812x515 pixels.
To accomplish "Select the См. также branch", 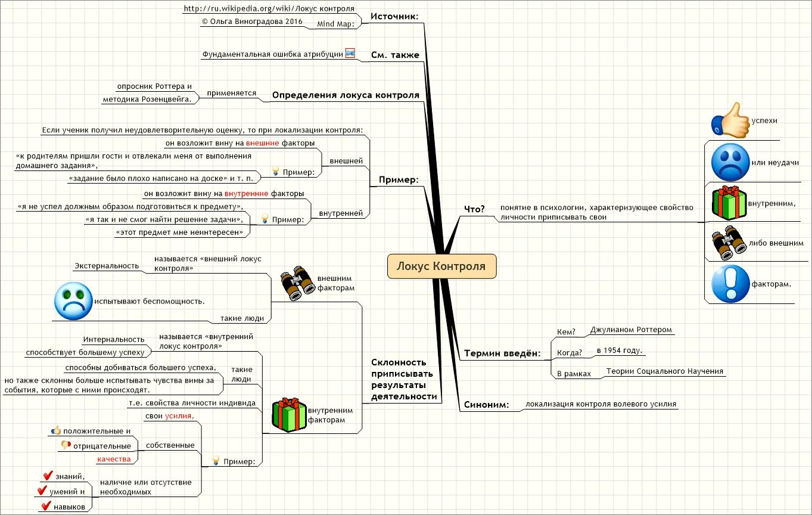I will pos(395,55).
